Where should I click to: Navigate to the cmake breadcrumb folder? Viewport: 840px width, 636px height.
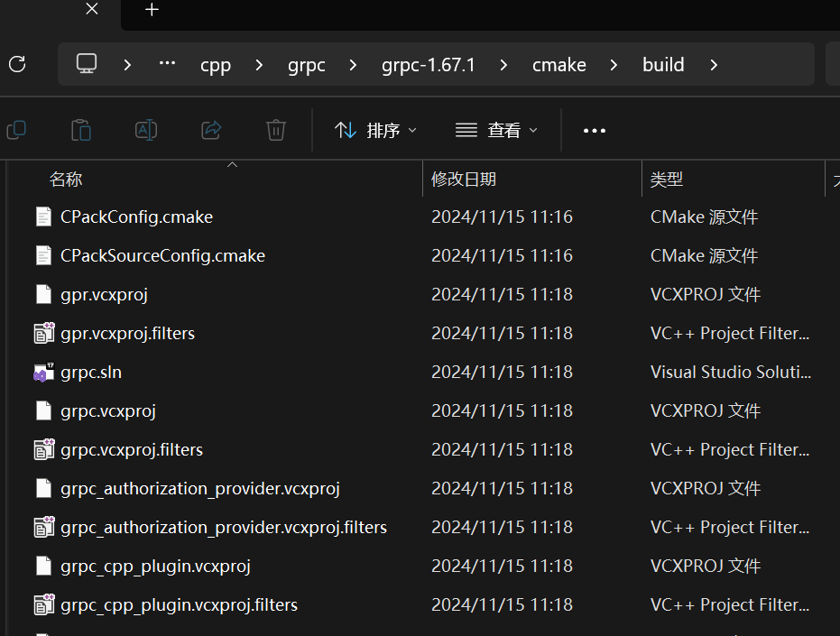coord(559,64)
